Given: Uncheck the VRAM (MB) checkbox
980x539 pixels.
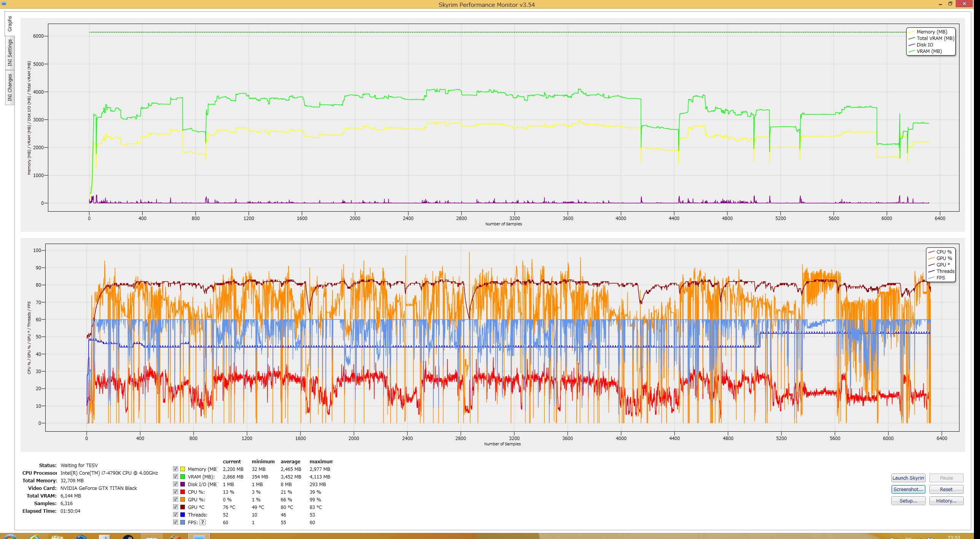Looking at the screenshot, I should (175, 477).
